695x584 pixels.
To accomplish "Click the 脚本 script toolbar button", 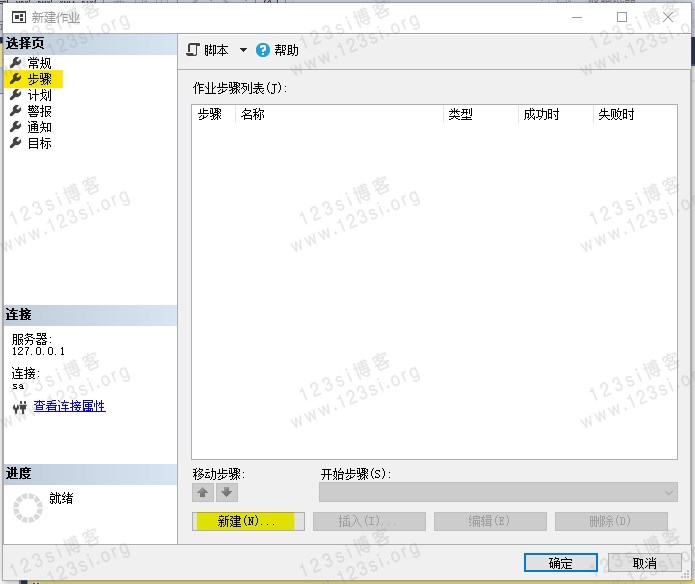I will (x=207, y=50).
